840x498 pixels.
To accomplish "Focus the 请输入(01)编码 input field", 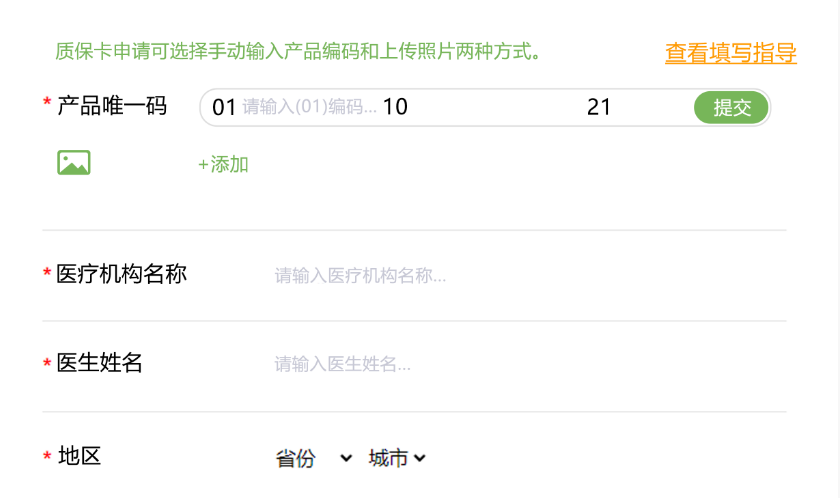I will (x=310, y=108).
